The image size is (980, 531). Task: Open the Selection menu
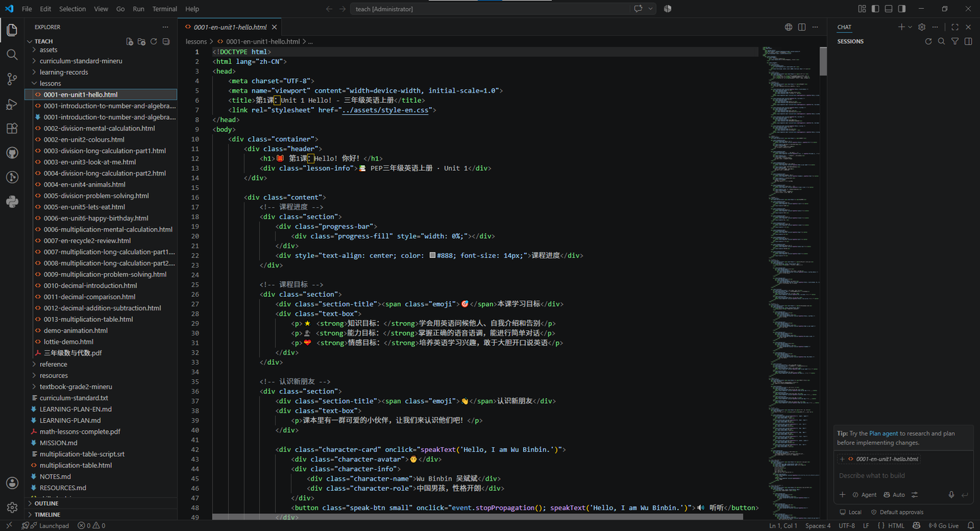pos(72,9)
